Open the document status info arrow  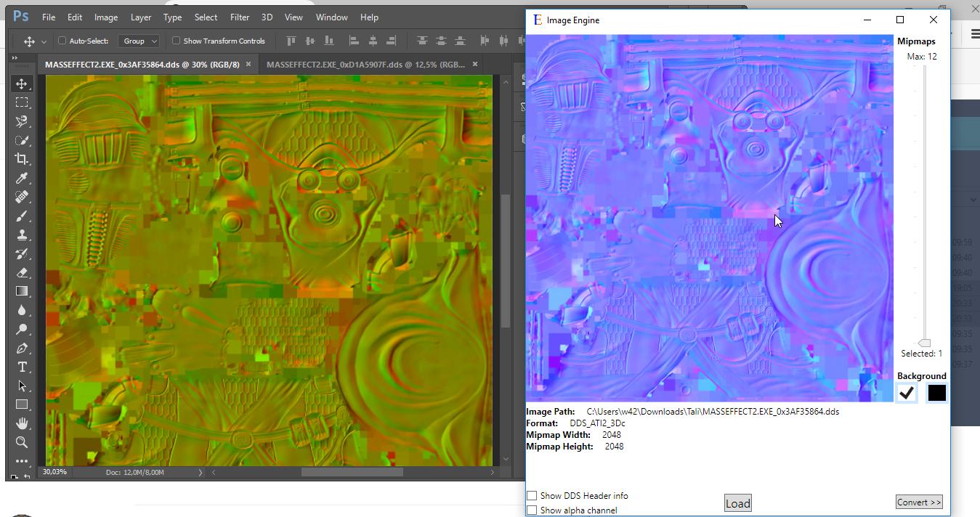[201, 472]
